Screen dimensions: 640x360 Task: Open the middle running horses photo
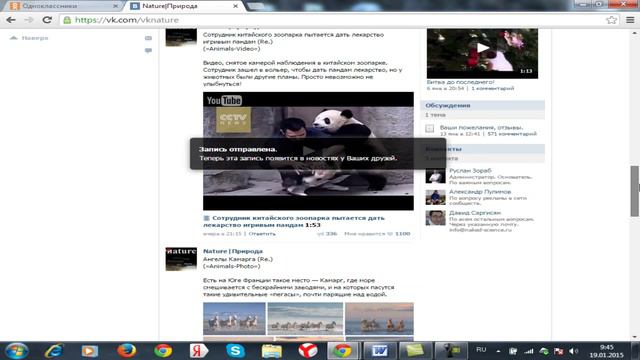(x=305, y=319)
